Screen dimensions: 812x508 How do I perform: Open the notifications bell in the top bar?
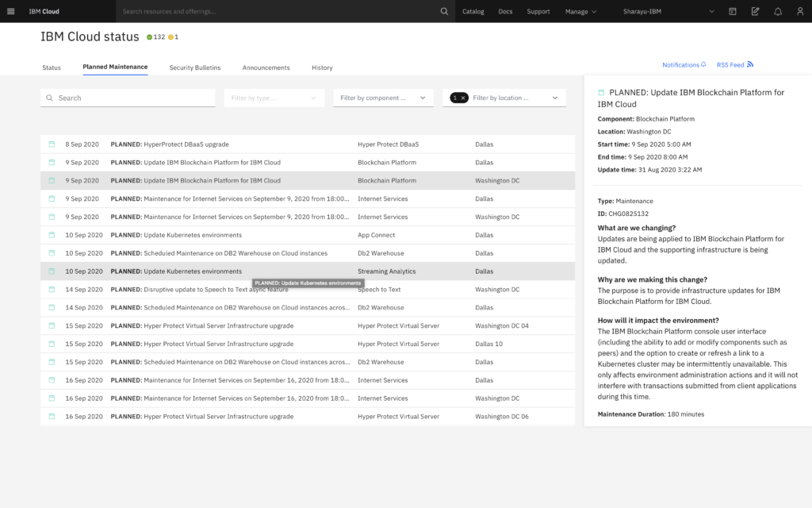(x=778, y=11)
